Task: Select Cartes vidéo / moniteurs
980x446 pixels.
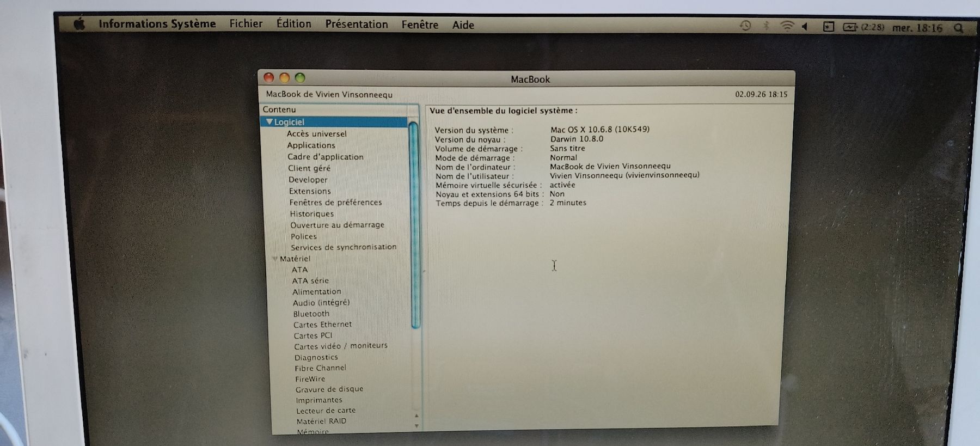Action: (341, 346)
